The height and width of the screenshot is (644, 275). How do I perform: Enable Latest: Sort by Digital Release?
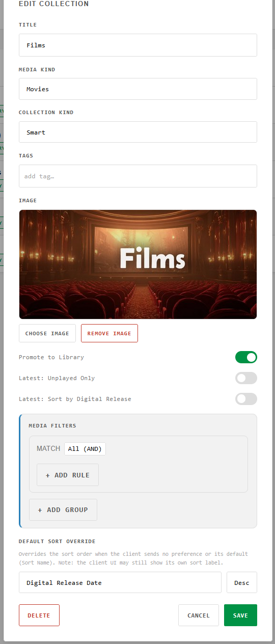click(x=246, y=399)
